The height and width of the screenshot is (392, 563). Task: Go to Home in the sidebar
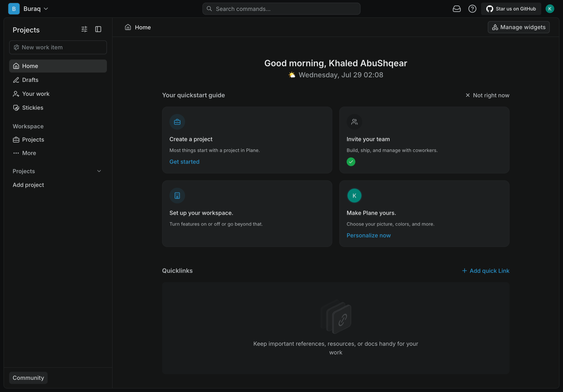[58, 66]
